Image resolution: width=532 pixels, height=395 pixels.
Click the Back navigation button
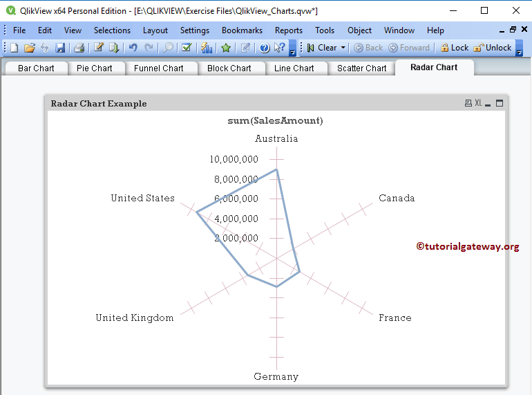tap(368, 48)
